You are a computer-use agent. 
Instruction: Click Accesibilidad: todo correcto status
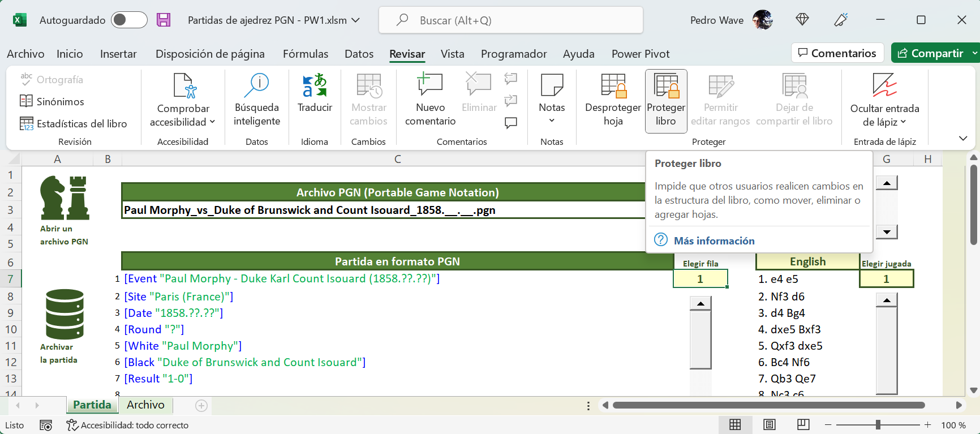point(127,425)
